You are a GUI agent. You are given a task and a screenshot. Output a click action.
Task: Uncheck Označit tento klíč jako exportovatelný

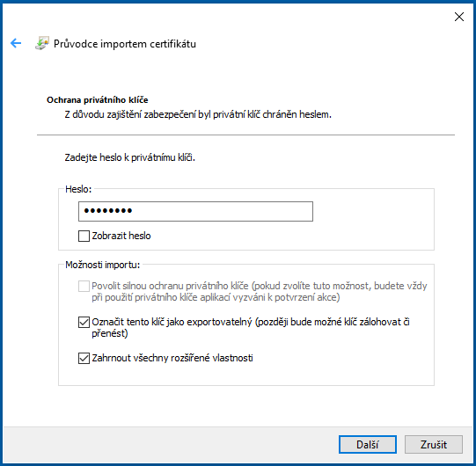[84, 322]
